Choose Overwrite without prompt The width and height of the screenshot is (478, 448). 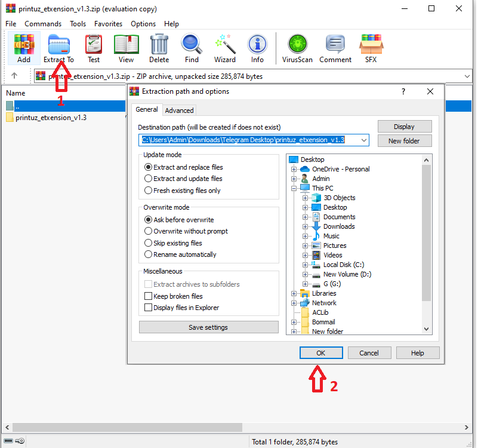coord(148,231)
